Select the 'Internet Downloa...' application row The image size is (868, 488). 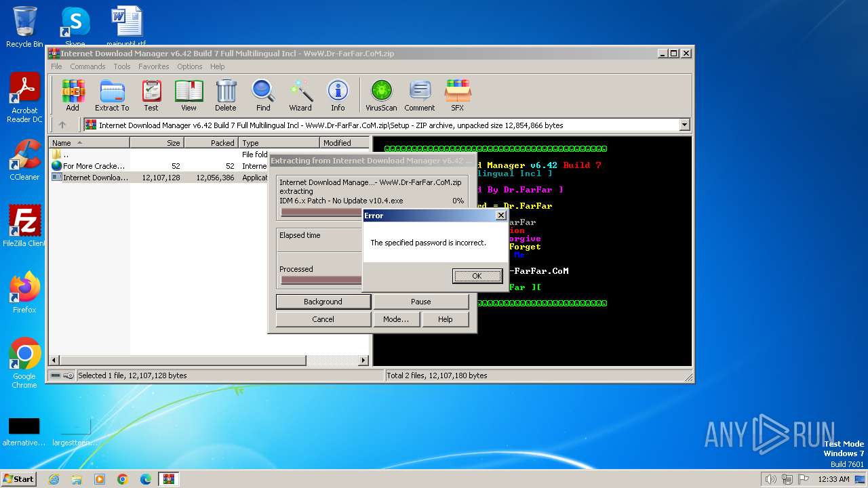click(x=159, y=178)
